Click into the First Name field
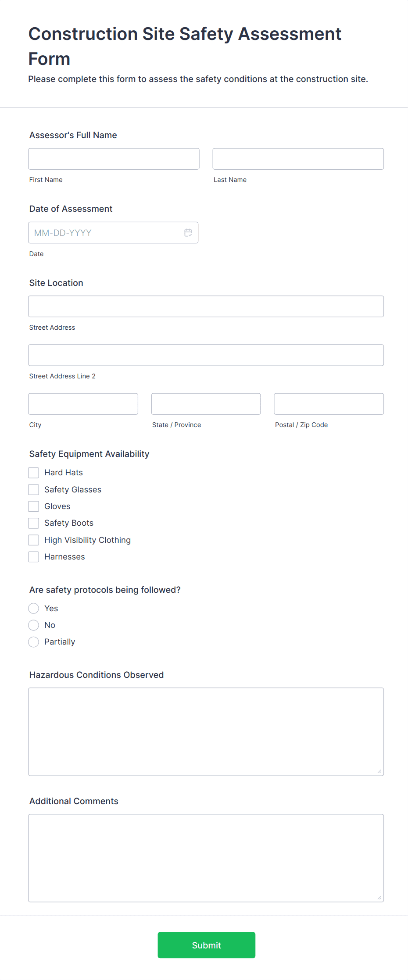 [113, 159]
